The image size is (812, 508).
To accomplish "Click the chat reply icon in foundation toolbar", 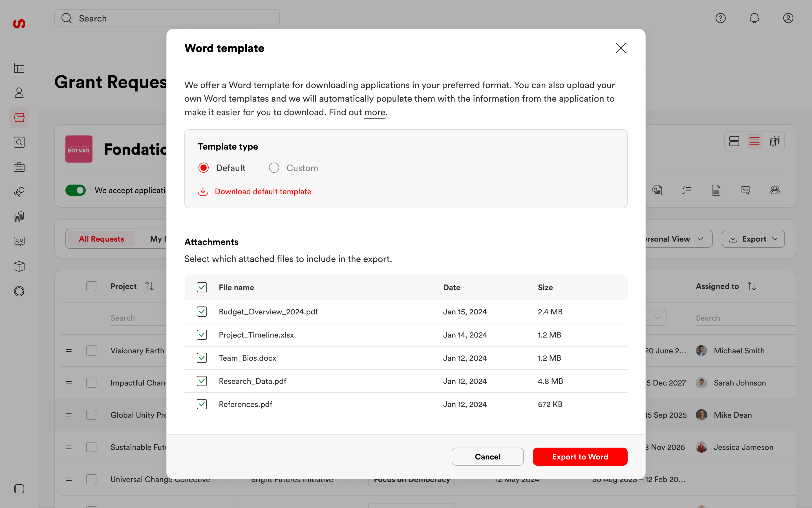I will 745,190.
